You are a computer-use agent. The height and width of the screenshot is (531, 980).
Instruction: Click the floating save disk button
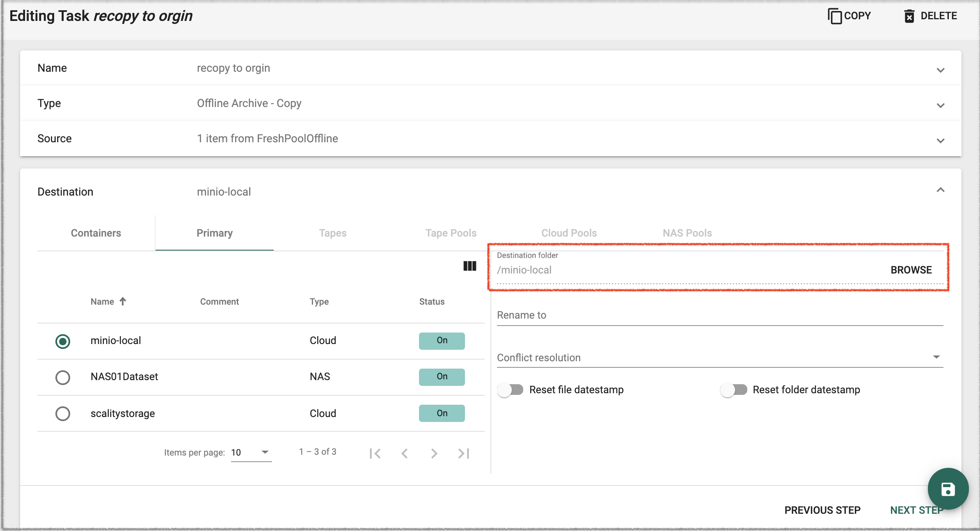pos(948,489)
